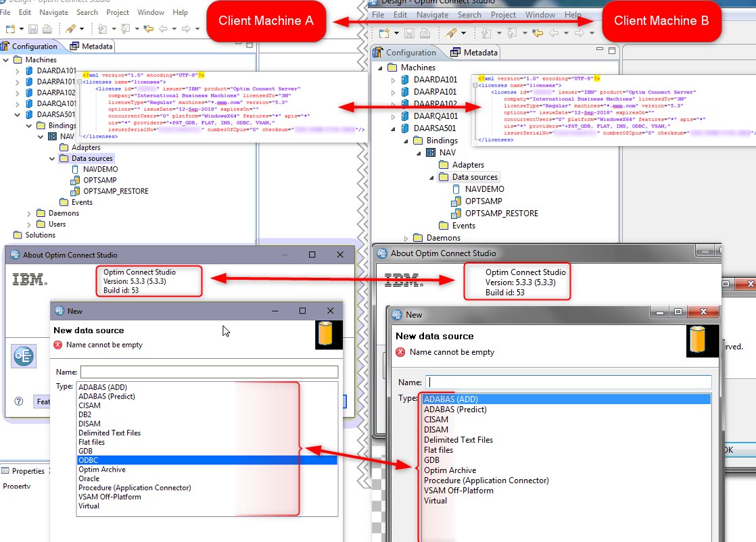This screenshot has width=756, height=542.
Task: Collapse Bindings folder in the right tree
Action: coord(406,141)
